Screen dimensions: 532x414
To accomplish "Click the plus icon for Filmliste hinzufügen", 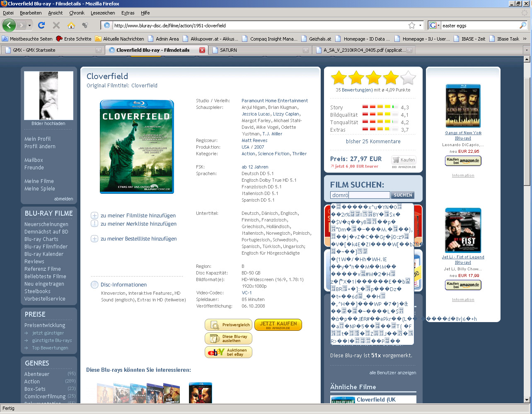I will coord(94,216).
